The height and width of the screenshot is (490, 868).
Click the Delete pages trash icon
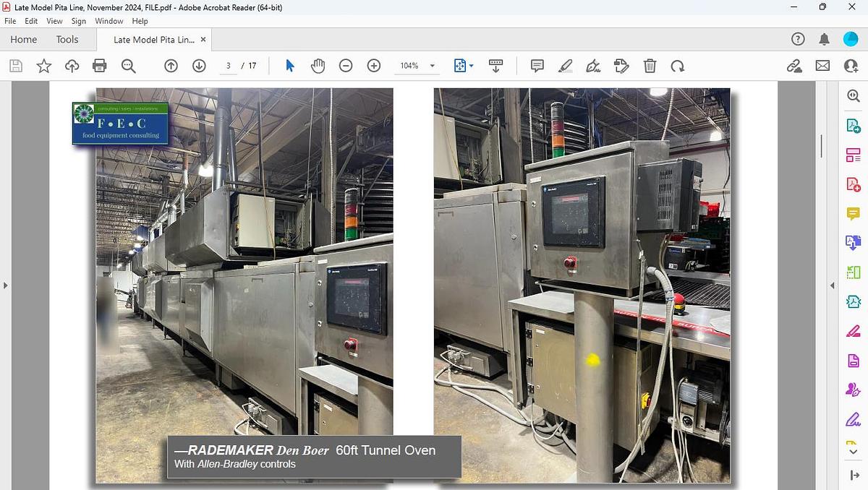tap(650, 66)
